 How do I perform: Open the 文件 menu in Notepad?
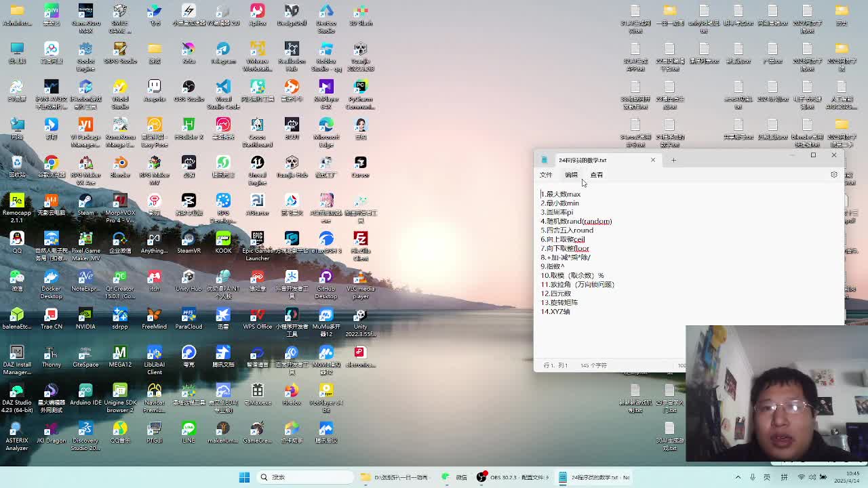(x=546, y=175)
